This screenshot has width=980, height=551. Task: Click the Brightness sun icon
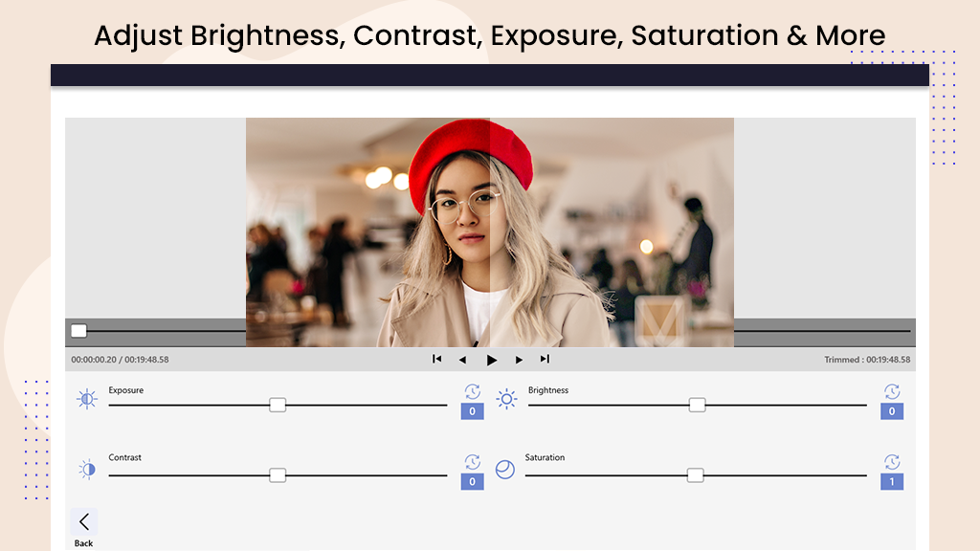pos(507,399)
